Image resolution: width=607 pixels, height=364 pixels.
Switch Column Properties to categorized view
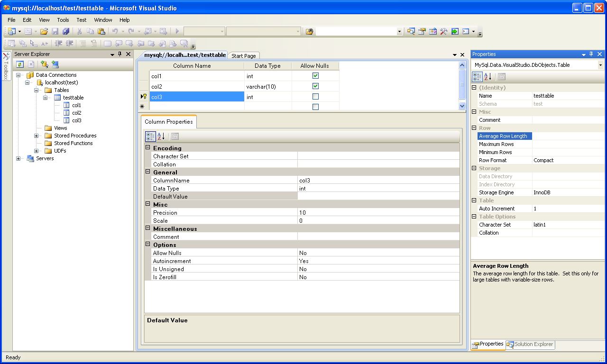tap(150, 136)
